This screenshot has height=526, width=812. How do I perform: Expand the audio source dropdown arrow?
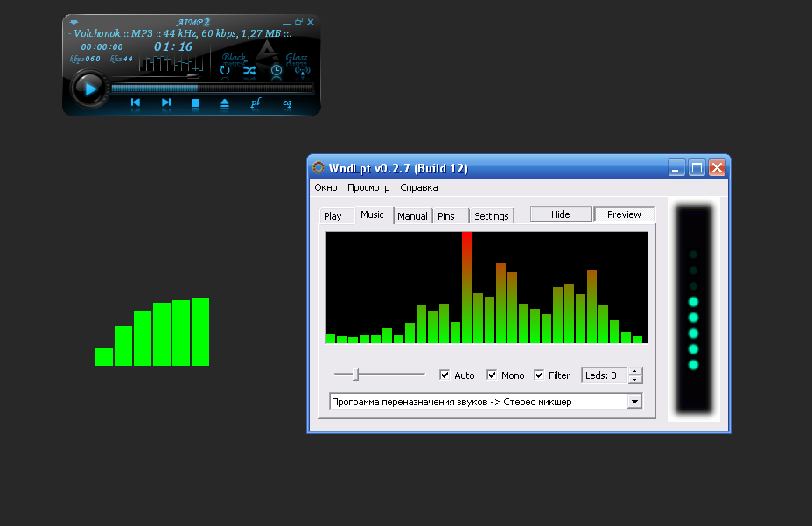tap(635, 402)
